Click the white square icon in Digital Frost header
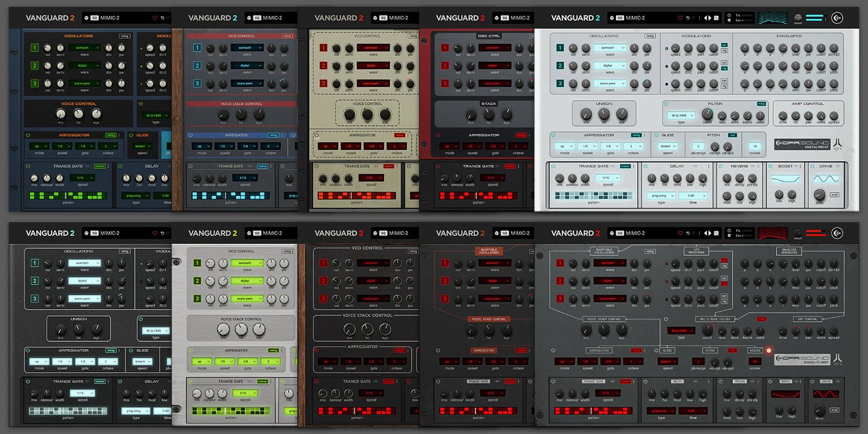The image size is (868, 434). tap(716, 18)
